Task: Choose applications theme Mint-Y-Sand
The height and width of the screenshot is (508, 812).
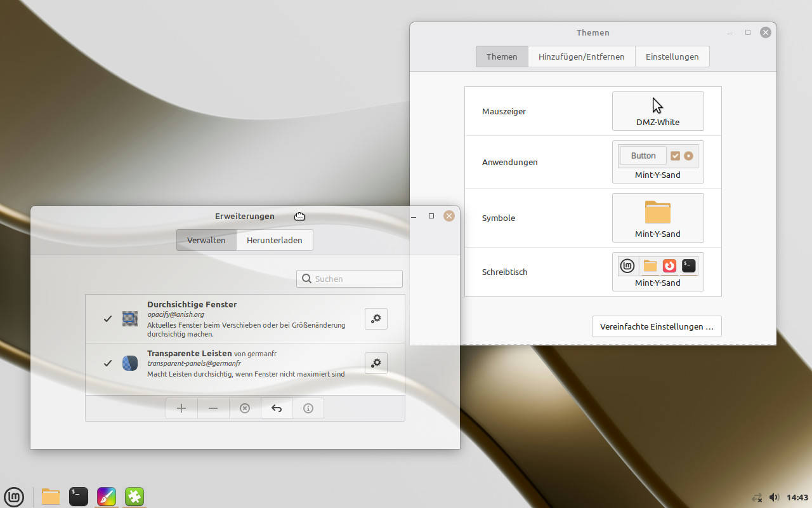Action: 658,162
